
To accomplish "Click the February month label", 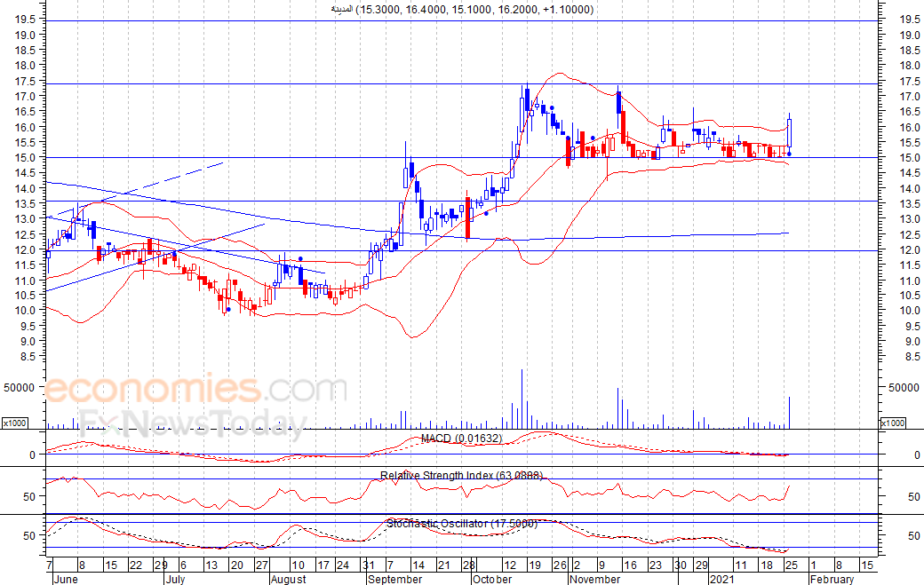I will (x=832, y=579).
